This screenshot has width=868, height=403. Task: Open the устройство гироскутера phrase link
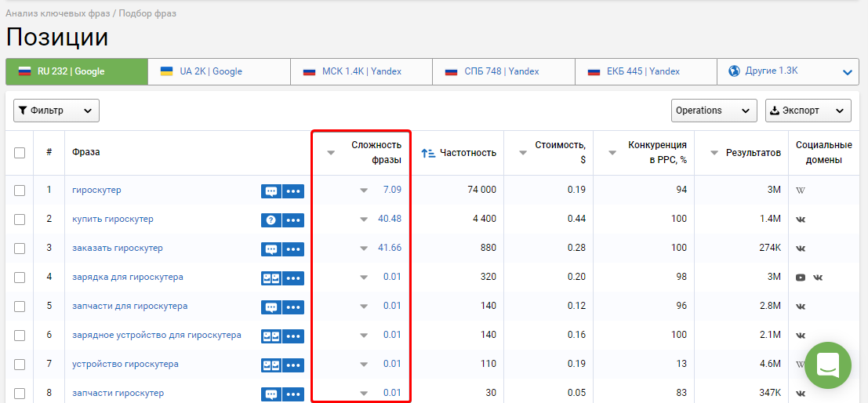coord(125,364)
